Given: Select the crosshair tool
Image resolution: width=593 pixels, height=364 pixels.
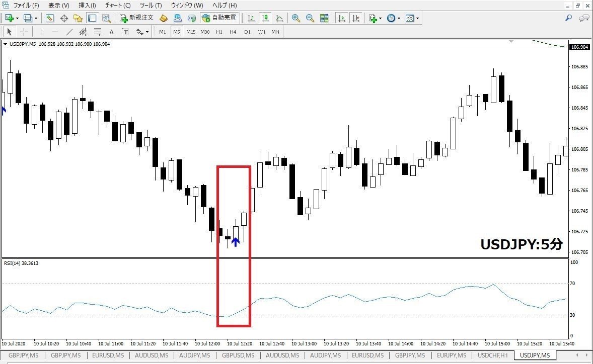Looking at the screenshot, I should coord(24,32).
